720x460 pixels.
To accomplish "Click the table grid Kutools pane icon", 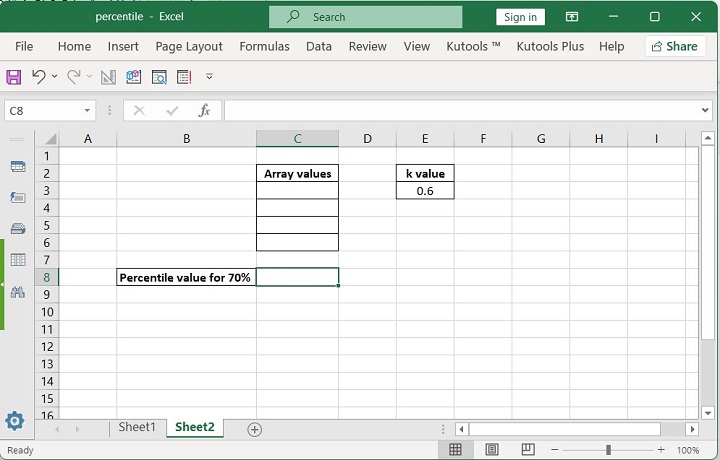I will click(18, 260).
